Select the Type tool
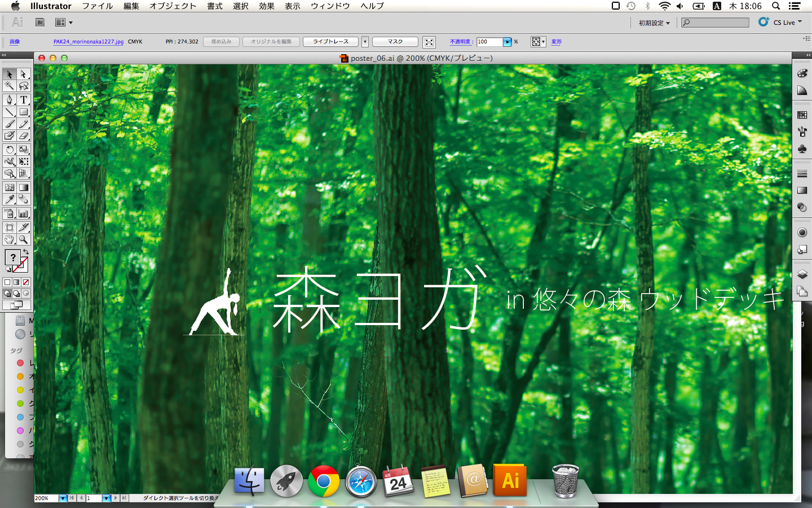812x508 pixels. point(23,100)
